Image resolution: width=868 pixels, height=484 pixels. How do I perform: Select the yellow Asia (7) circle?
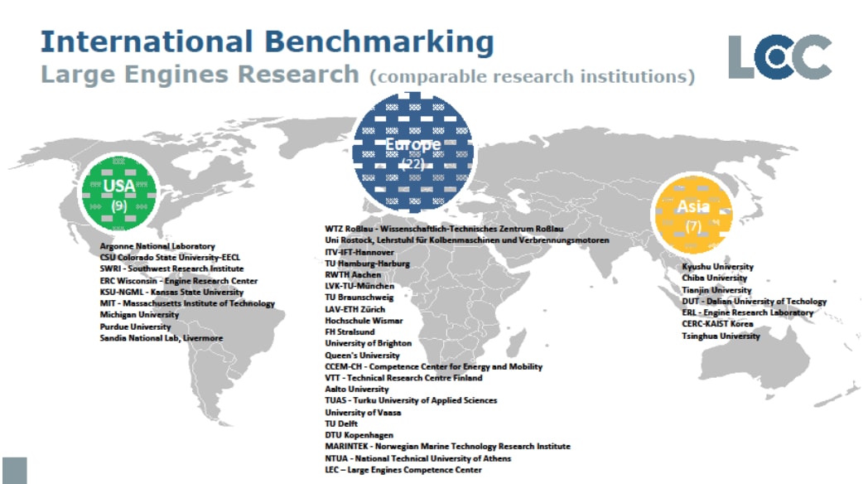[x=693, y=213]
